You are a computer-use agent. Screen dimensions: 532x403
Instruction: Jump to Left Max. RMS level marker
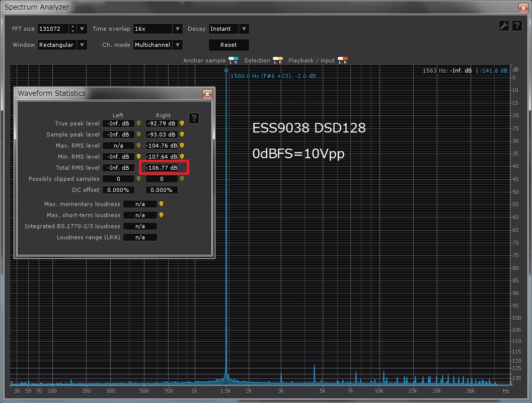coord(138,146)
